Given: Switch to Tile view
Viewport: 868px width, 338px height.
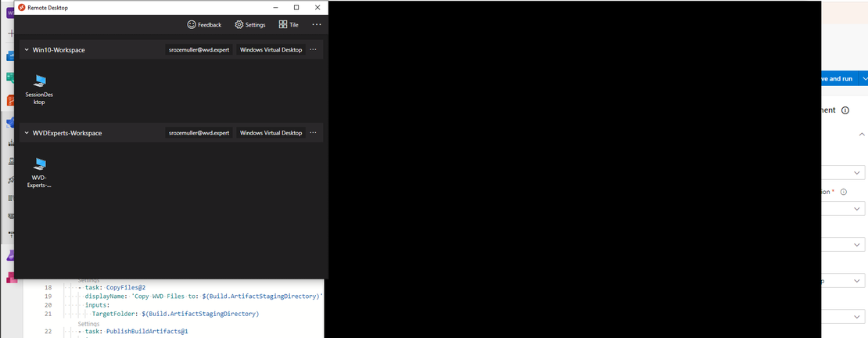Looking at the screenshot, I should click(x=289, y=24).
